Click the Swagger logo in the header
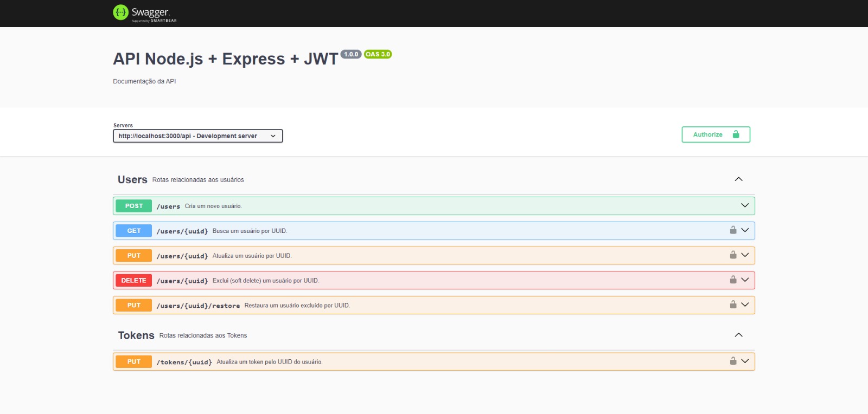 coord(145,13)
